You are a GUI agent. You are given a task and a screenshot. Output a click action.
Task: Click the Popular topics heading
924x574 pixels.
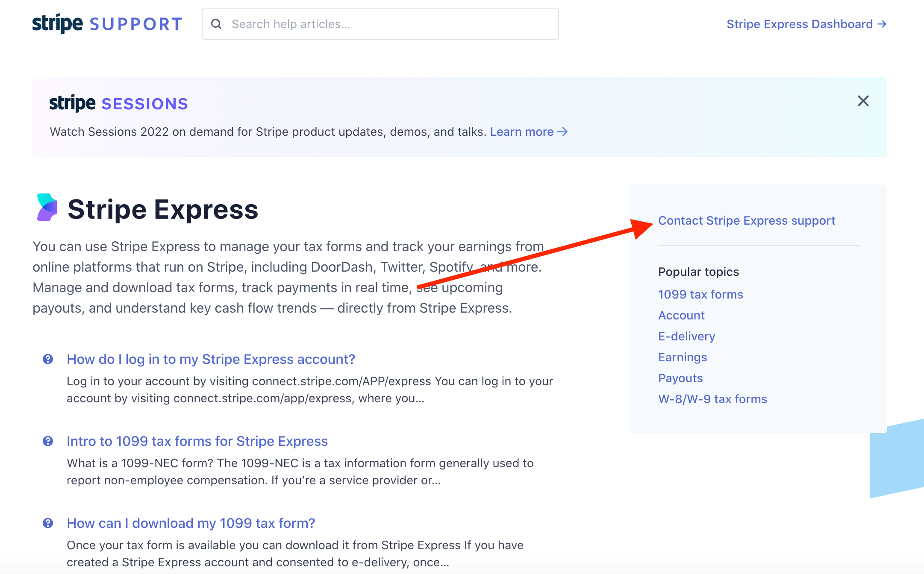[x=698, y=272]
